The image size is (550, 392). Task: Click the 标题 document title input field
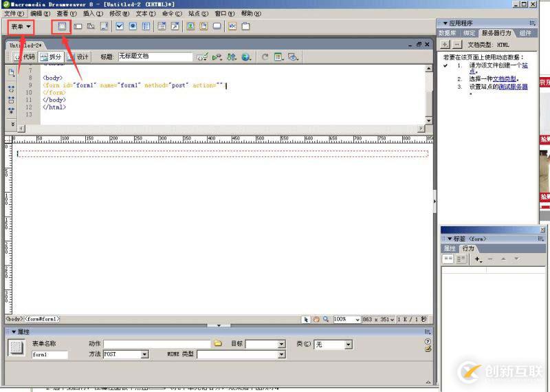coord(155,56)
